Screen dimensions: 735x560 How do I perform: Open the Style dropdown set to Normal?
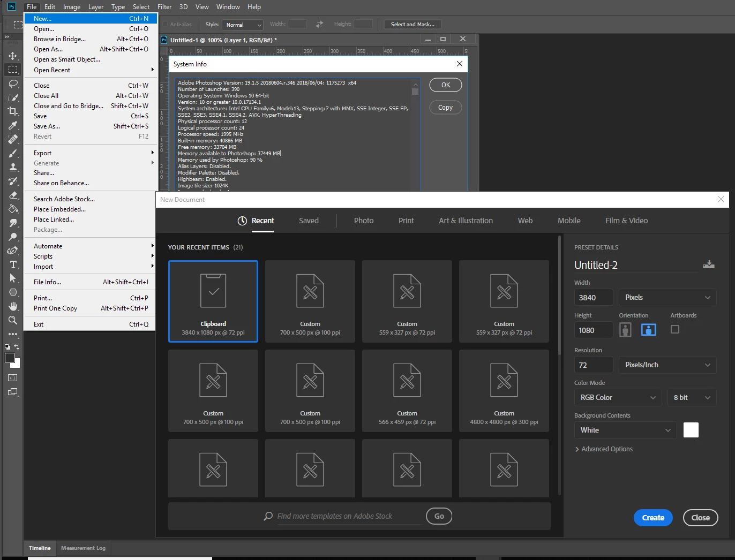[243, 25]
